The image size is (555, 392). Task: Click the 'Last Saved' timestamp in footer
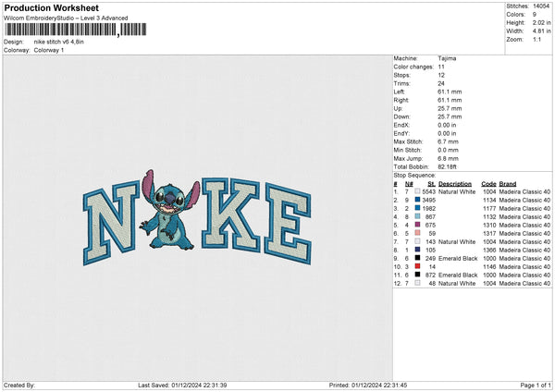pos(182,385)
